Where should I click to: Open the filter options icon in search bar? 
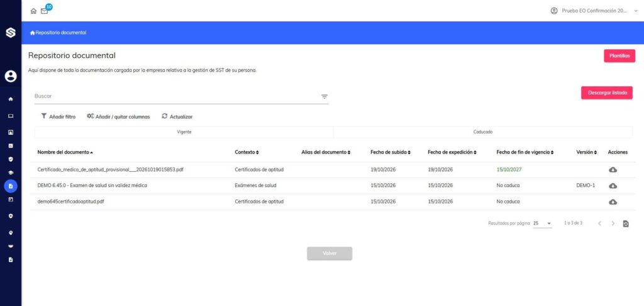click(x=325, y=97)
